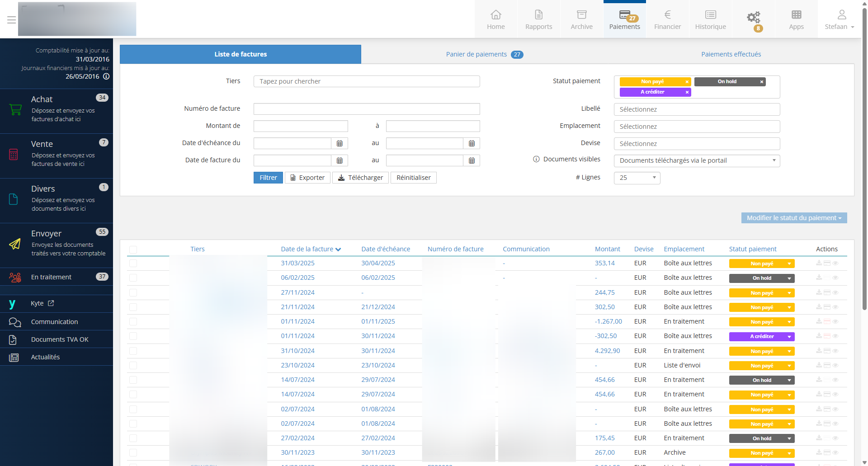Click download icon for 31/03/2025 invoice row
Image resolution: width=868 pixels, height=466 pixels.
tap(819, 263)
